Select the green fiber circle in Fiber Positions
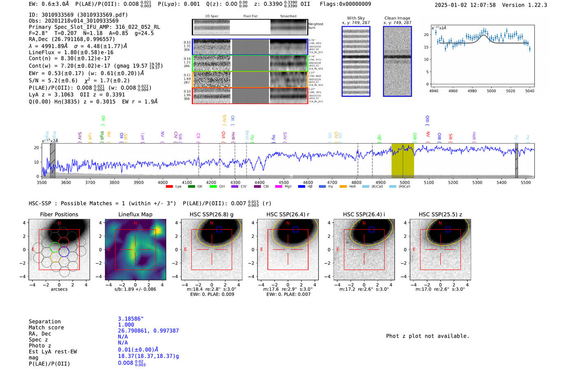Viewport: 576px width, 392px height. (x=55, y=247)
